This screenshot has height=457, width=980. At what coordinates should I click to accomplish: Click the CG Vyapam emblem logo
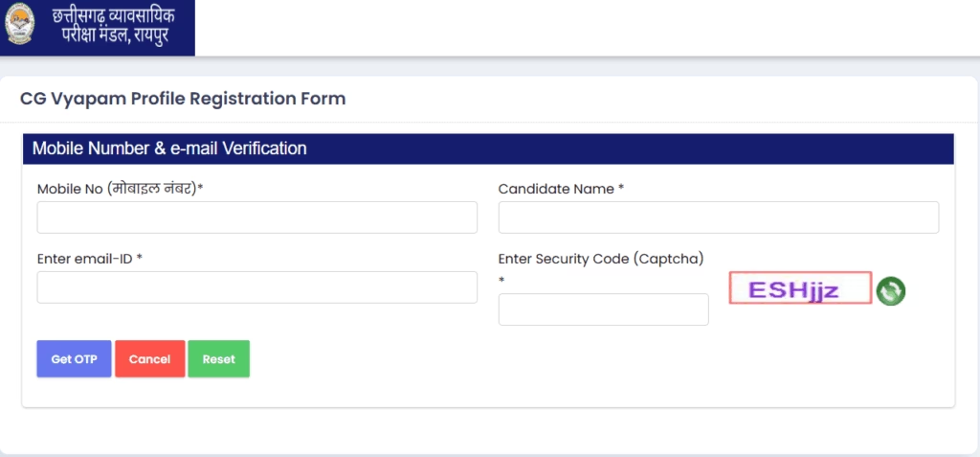pos(20,24)
